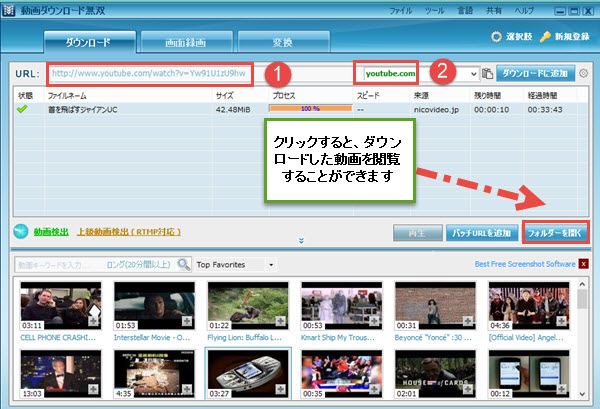This screenshot has height=409, width=600.
Task: Open the site selection dropdown arrow
Action: coord(474,74)
